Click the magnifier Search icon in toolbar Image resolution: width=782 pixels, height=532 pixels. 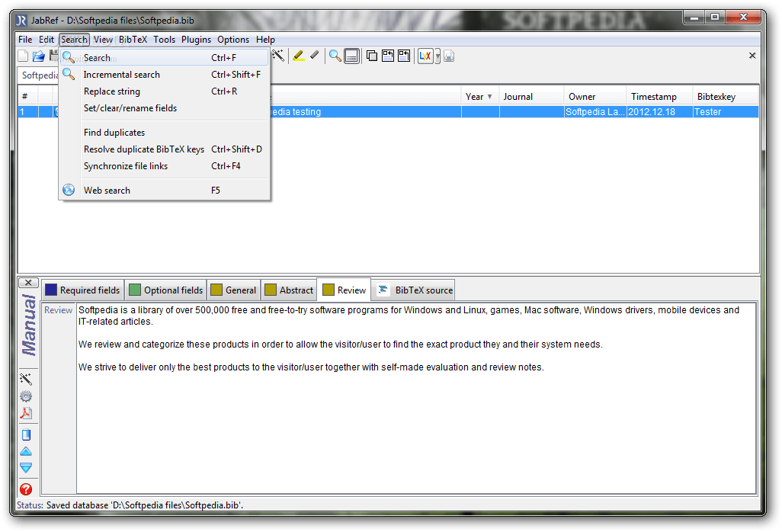pos(335,56)
